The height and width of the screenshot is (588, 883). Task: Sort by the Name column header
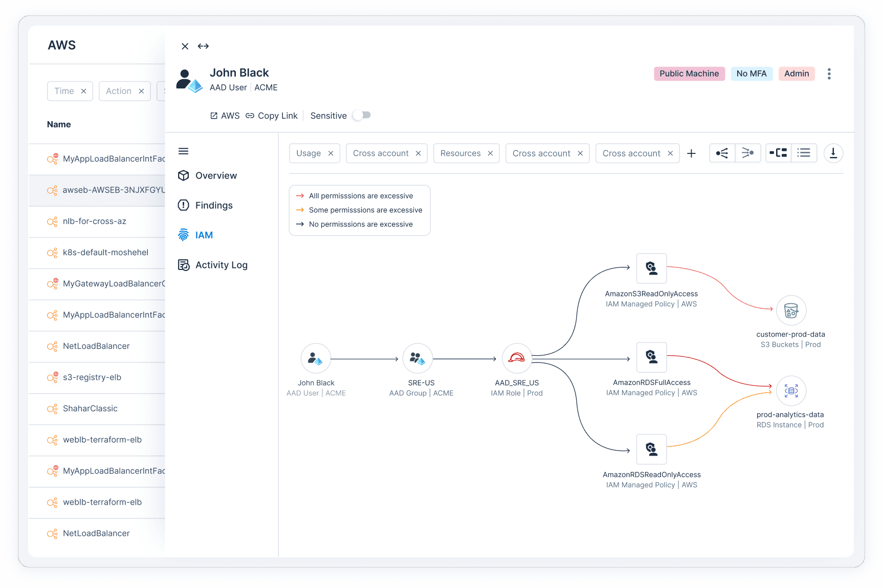pyautogui.click(x=59, y=124)
